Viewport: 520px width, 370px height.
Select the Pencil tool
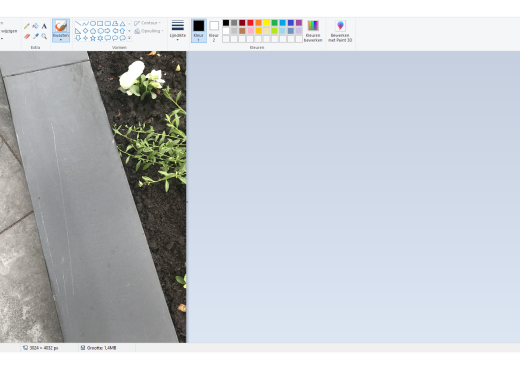click(27, 26)
